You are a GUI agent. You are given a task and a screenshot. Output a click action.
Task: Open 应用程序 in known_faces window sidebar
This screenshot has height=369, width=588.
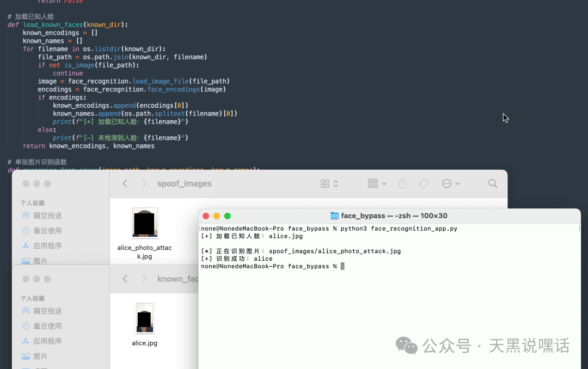pos(47,341)
